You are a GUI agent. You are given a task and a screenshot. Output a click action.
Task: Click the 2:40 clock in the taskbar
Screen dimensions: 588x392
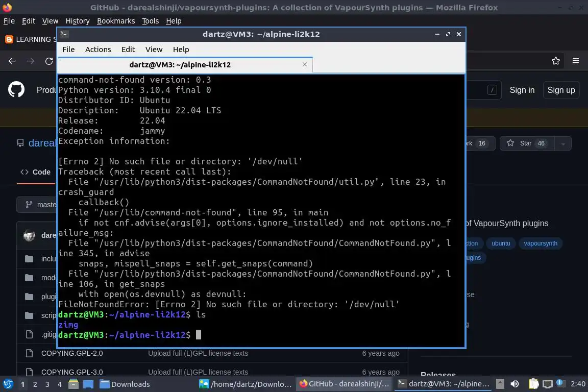coord(577,384)
